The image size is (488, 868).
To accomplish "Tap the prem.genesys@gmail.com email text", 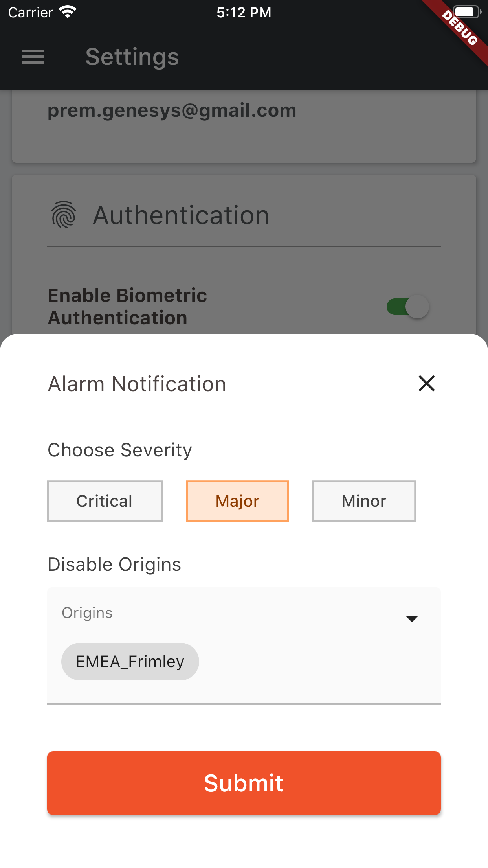I will (172, 110).
